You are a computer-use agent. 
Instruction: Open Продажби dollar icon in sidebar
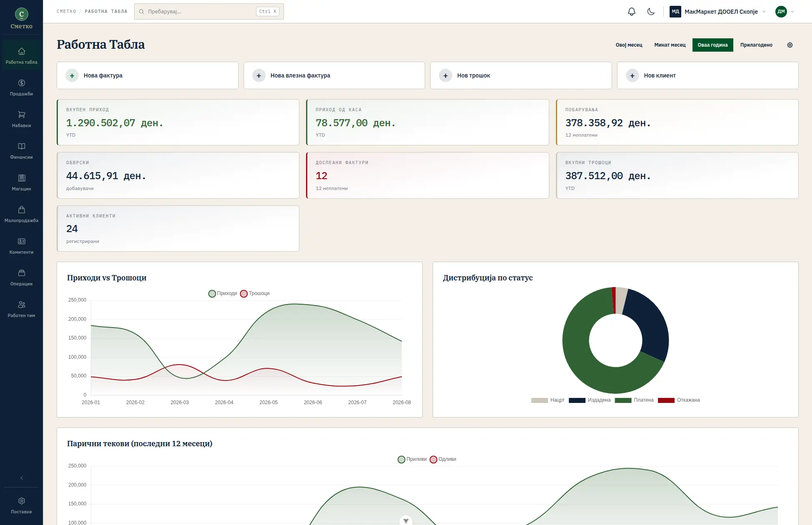click(x=22, y=83)
